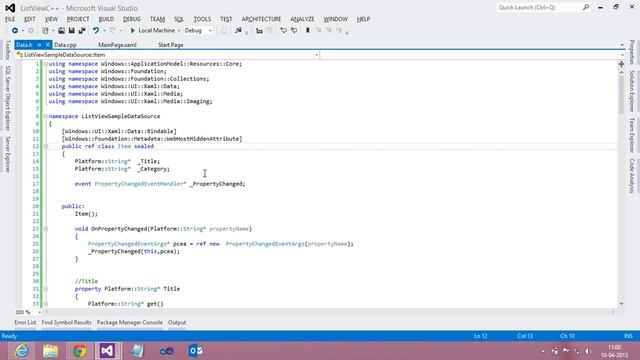
Task: Expand the Team Explorer side panel
Action: pos(632,135)
